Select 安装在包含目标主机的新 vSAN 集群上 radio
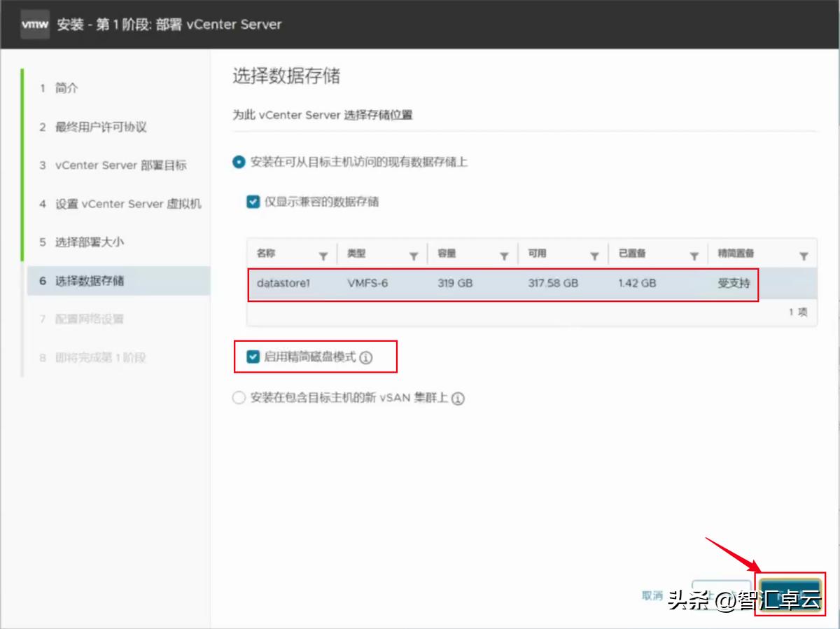Viewport: 840px width, 629px height. (x=239, y=398)
